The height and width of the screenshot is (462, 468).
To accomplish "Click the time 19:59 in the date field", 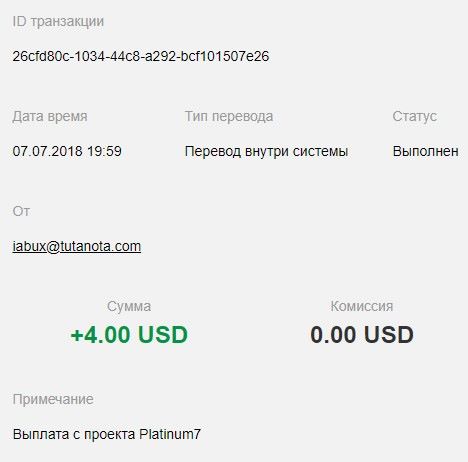I will (x=104, y=151).
